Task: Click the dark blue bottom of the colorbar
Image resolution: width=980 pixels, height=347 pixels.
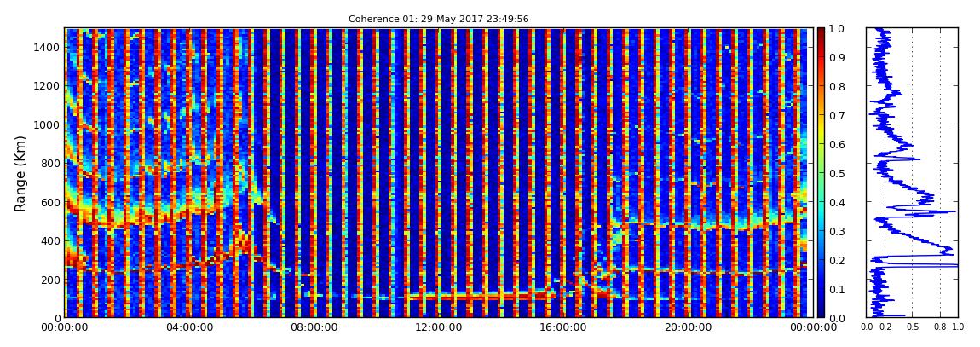Action: pyautogui.click(x=821, y=314)
